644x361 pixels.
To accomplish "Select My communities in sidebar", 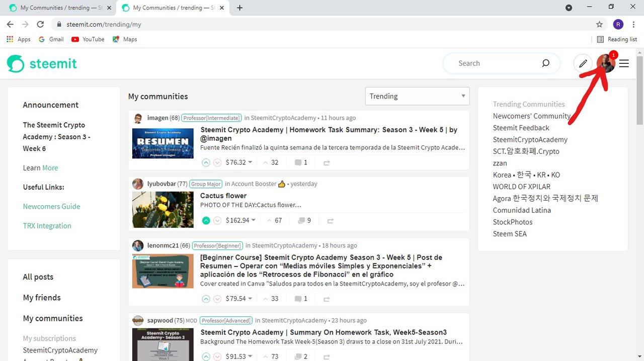I will coord(53,318).
